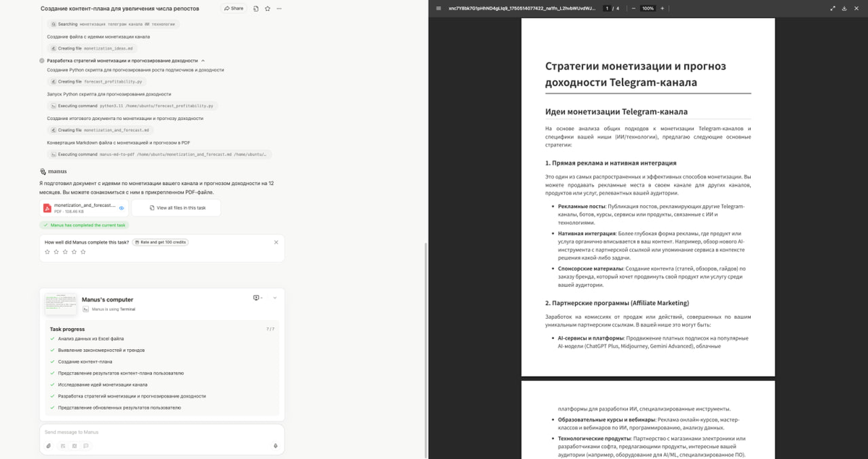Click the Share button
Image resolution: width=868 pixels, height=459 pixels.
point(234,9)
